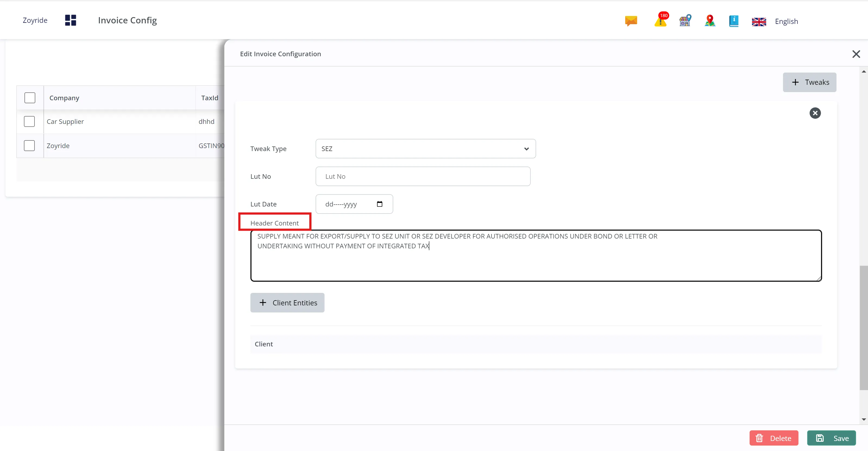Click inside the Header Content textarea
This screenshot has height=451, width=868.
[536, 255]
